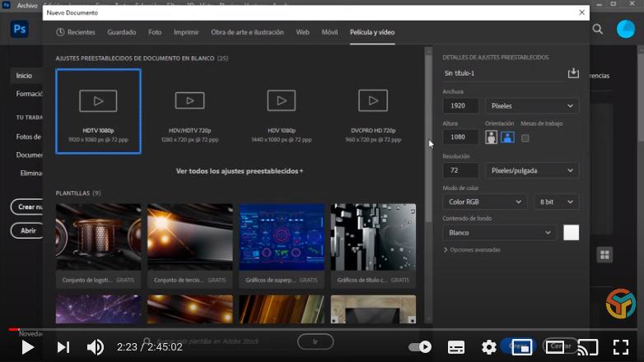This screenshot has width=644, height=362.
Task: Click the white background color swatch
Action: coord(571,233)
